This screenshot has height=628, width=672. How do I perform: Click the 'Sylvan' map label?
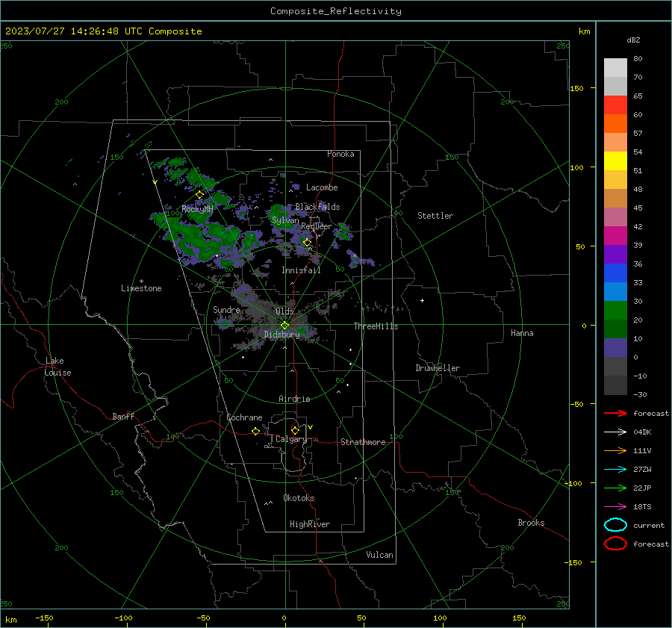(x=285, y=220)
